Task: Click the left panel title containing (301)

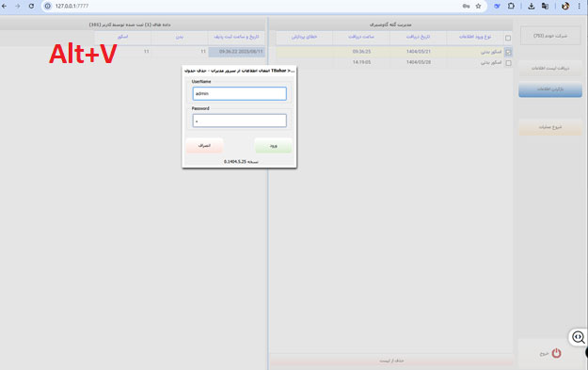Action: pos(130,24)
